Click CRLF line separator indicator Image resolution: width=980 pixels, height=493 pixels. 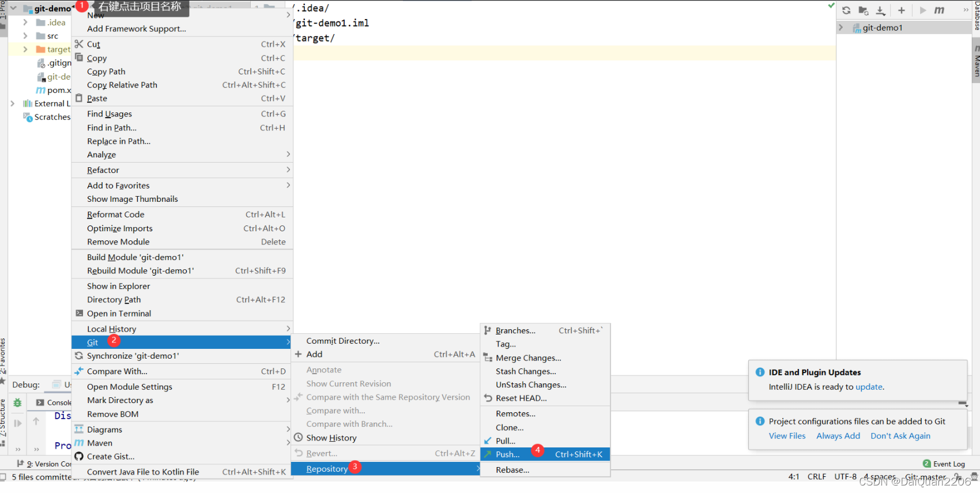pos(817,477)
